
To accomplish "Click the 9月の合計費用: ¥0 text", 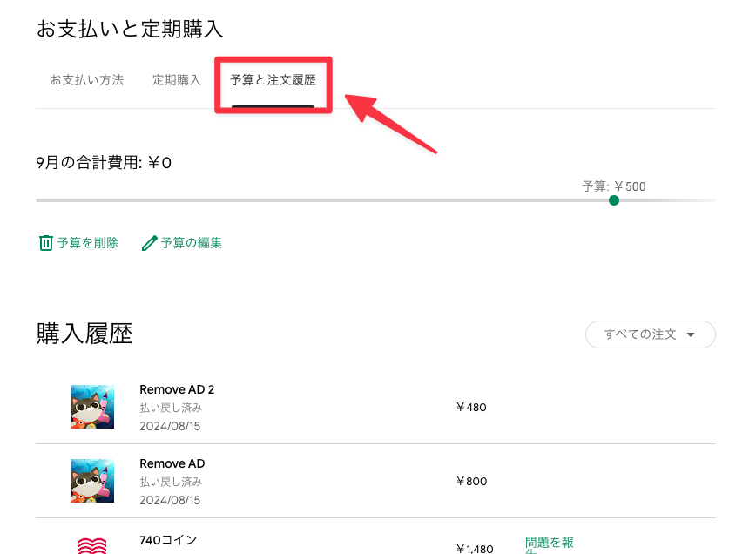I will pos(104,163).
